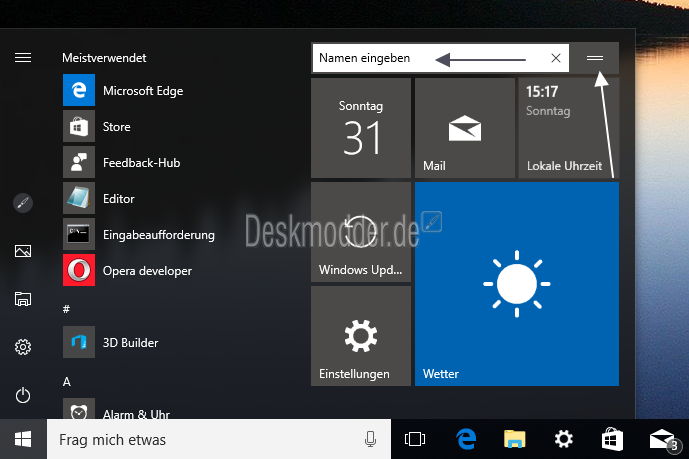The width and height of the screenshot is (689, 459).
Task: Open the Lokale Uhrzeit clock tile
Action: tap(569, 128)
